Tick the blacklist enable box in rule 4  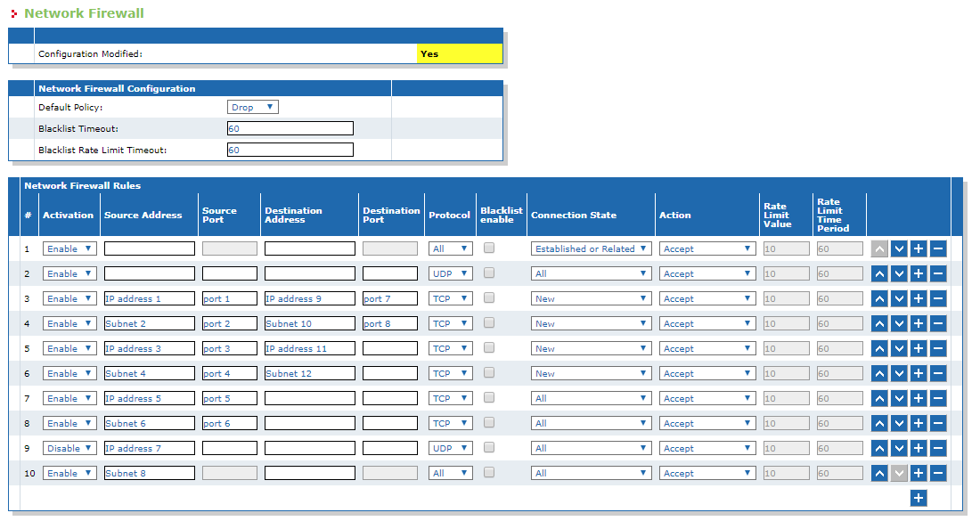(x=489, y=323)
